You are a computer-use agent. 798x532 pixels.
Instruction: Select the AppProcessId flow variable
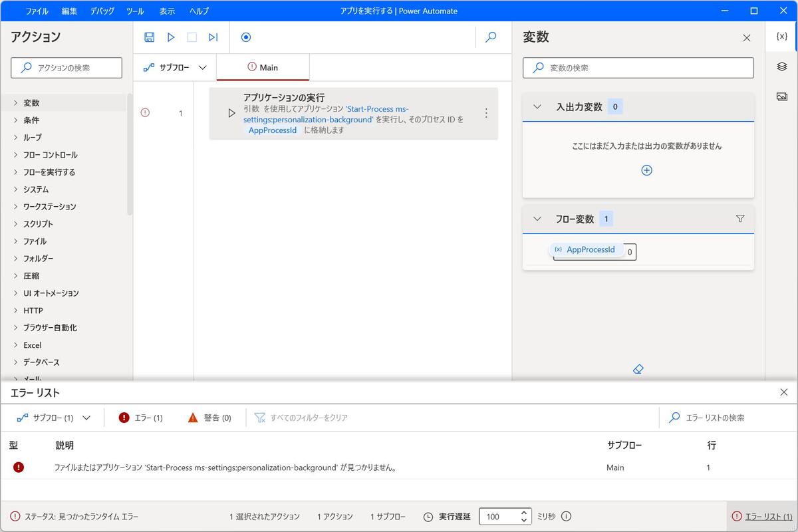click(585, 249)
